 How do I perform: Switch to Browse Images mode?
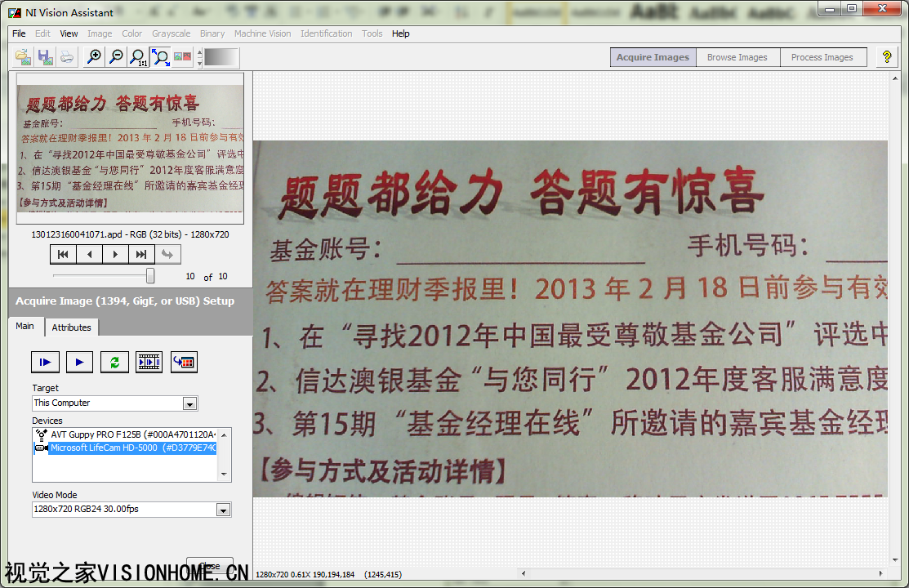737,57
